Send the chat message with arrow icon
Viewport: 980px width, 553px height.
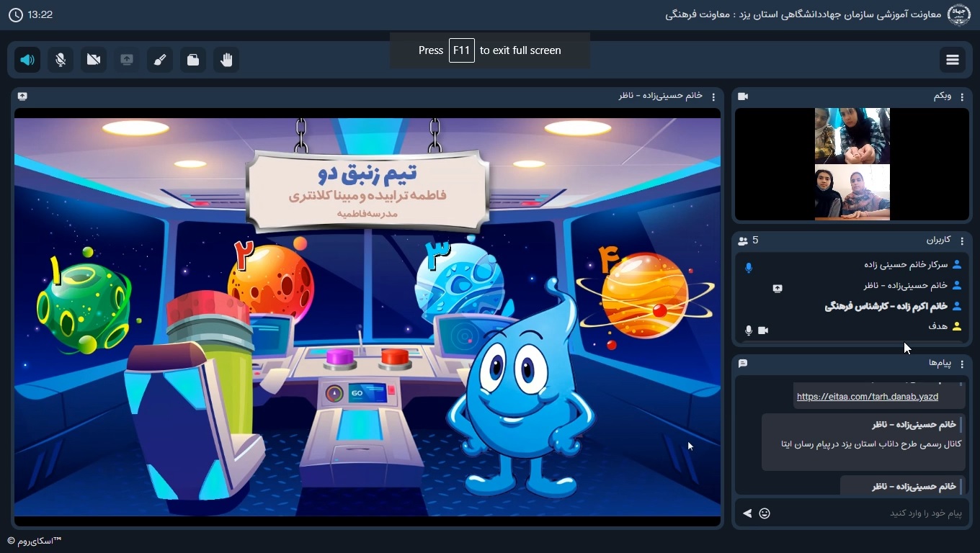[747, 513]
